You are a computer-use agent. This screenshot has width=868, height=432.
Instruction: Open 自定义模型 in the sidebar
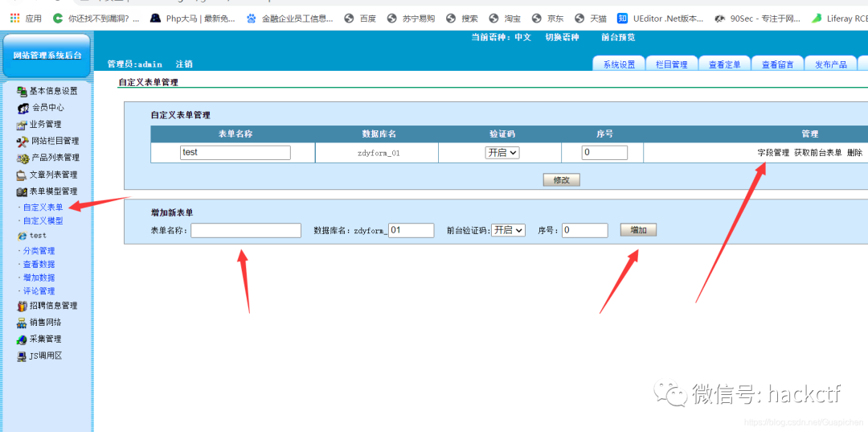coord(43,220)
